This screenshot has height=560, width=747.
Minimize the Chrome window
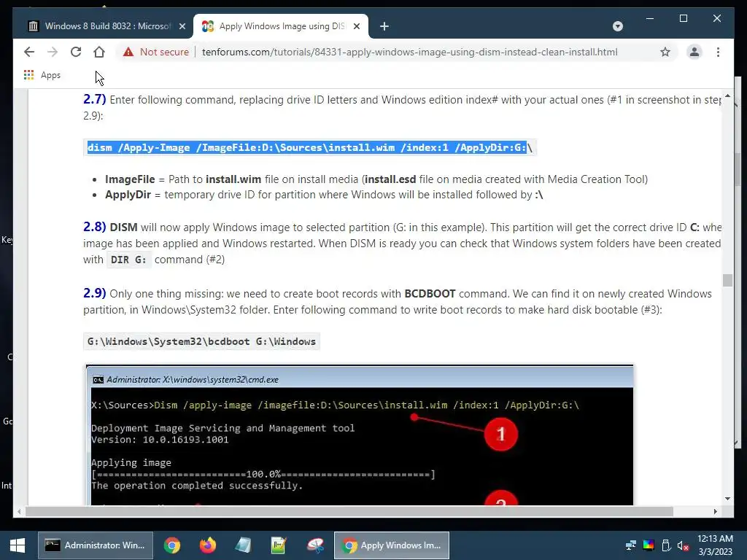point(650,18)
